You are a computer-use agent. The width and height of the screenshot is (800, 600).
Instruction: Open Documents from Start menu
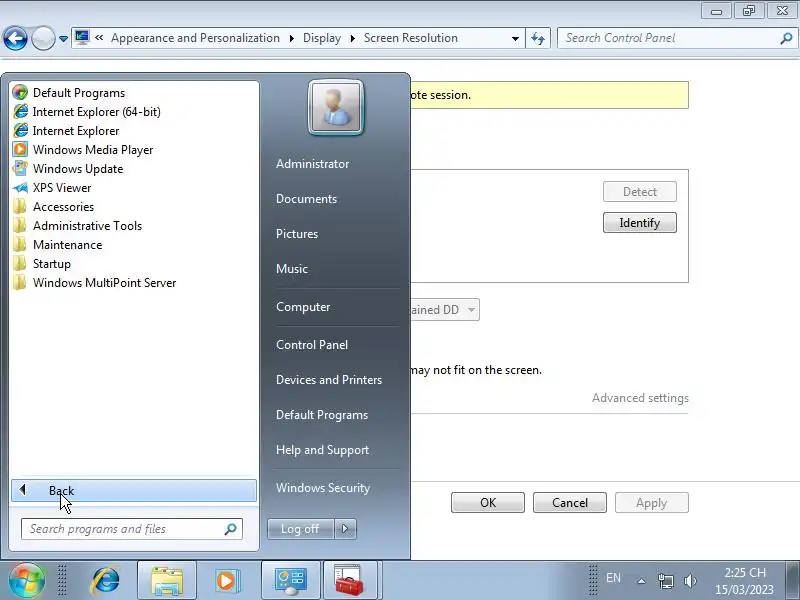tap(306, 199)
